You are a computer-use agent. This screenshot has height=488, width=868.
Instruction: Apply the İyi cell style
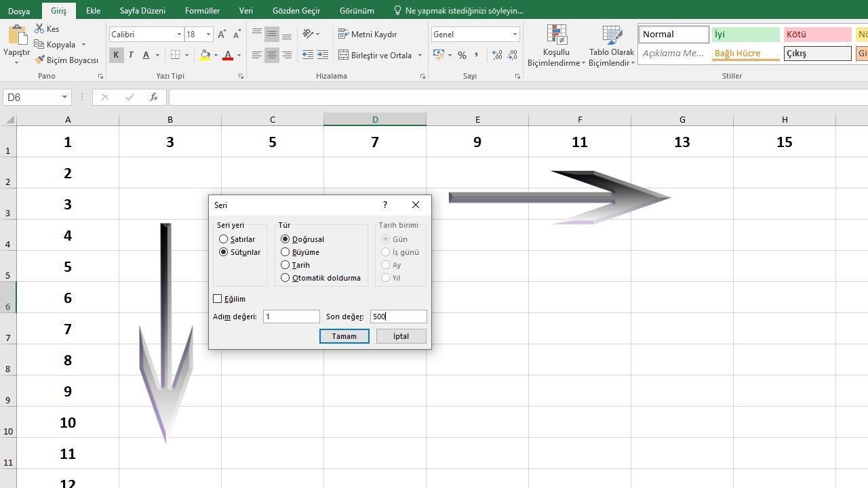pyautogui.click(x=746, y=35)
